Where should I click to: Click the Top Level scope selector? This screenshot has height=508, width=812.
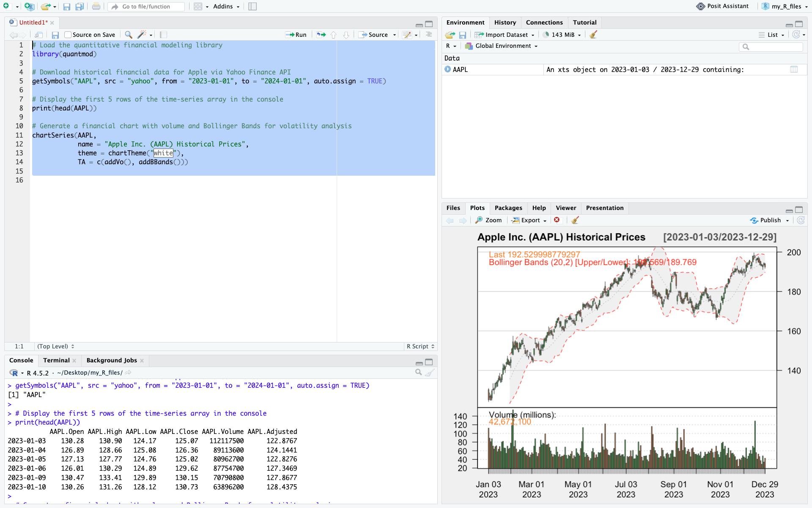click(55, 346)
